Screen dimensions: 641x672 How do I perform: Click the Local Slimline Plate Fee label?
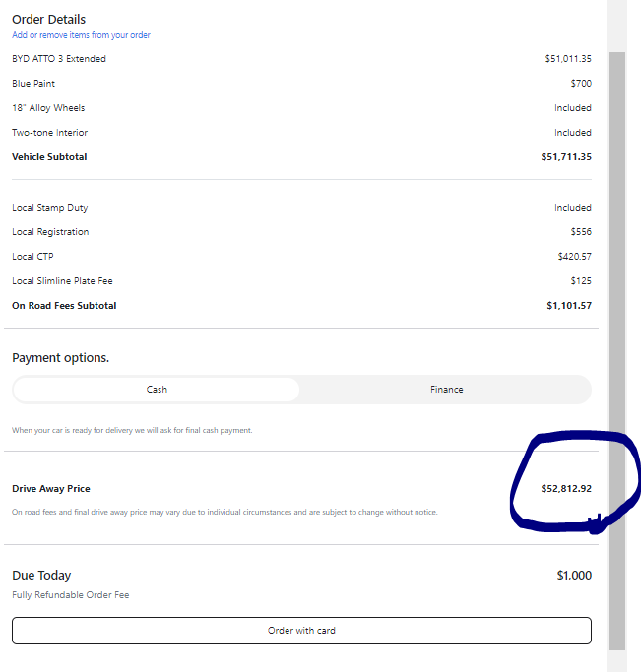tap(62, 281)
